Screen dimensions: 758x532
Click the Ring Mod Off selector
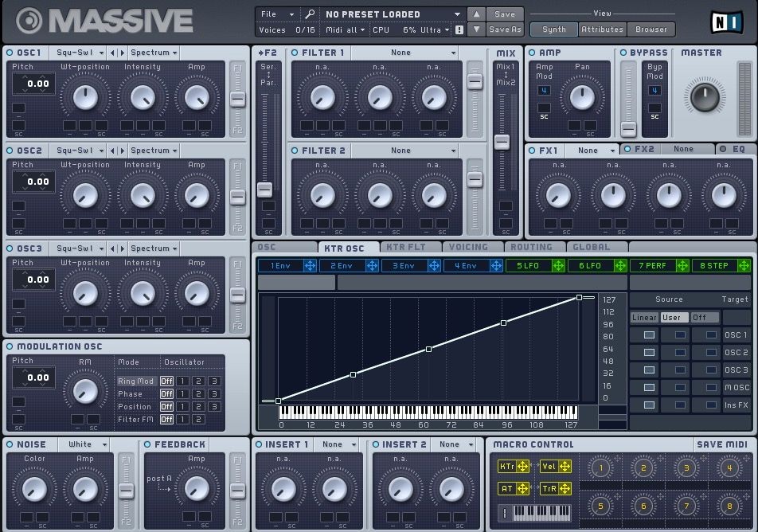coord(166,381)
